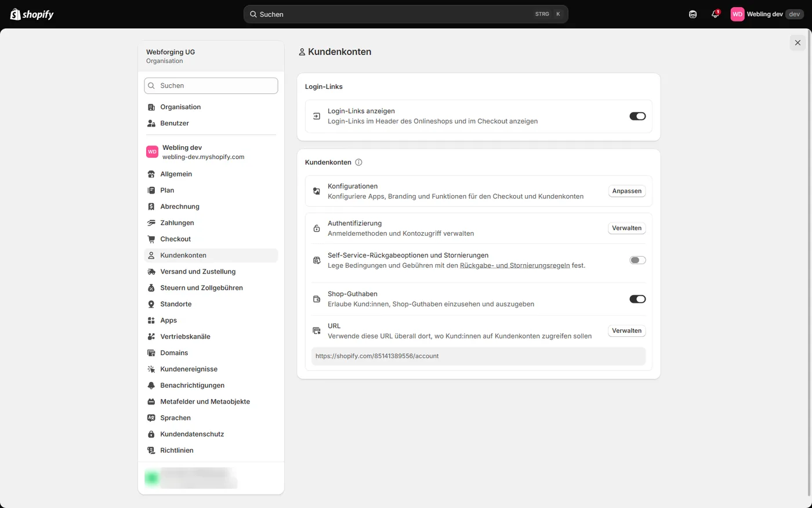Screen dimensions: 812x508
Task: Select Kundenkonten in the sidebar
Action: (211, 255)
